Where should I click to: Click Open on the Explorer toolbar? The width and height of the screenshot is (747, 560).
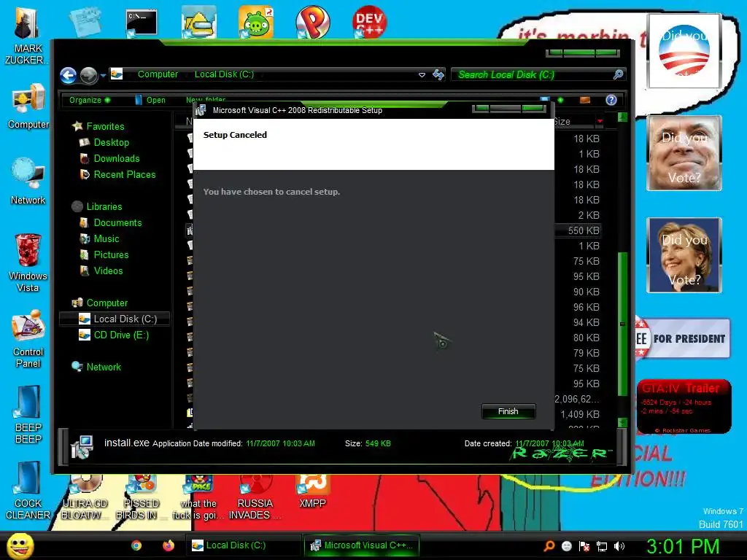click(150, 100)
